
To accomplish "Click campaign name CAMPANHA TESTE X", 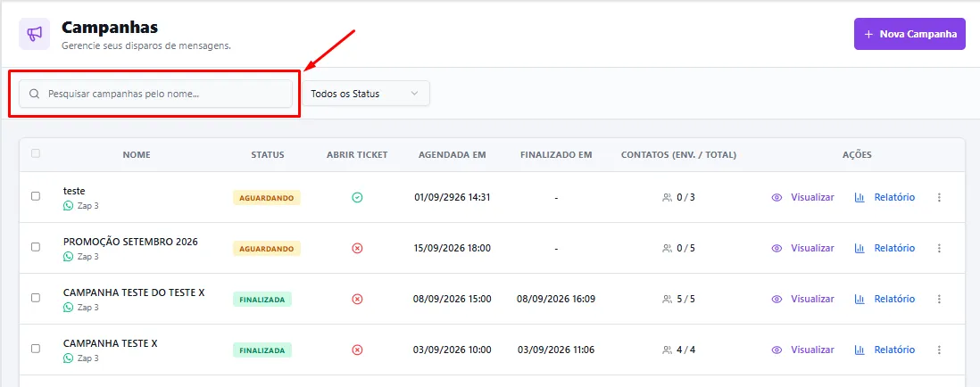I will pos(111,343).
